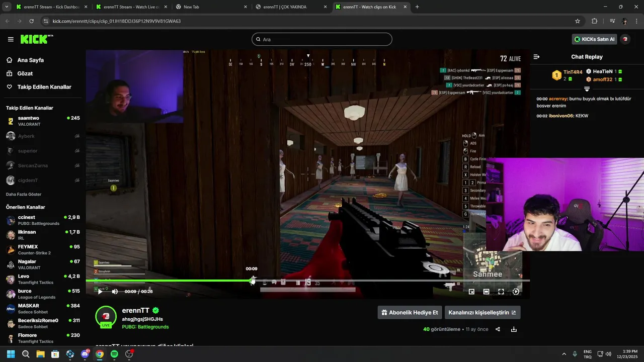Open saamtwo followed channel
The image size is (644, 362).
43,121
